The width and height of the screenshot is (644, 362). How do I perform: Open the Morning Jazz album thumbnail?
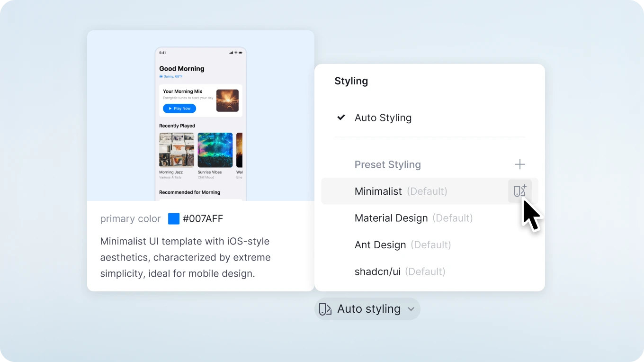[x=177, y=150]
